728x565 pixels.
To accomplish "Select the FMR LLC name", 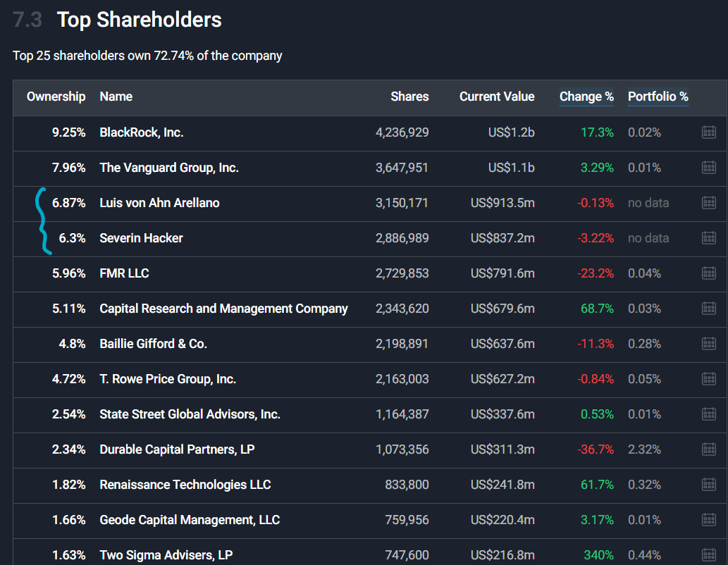I will (125, 273).
